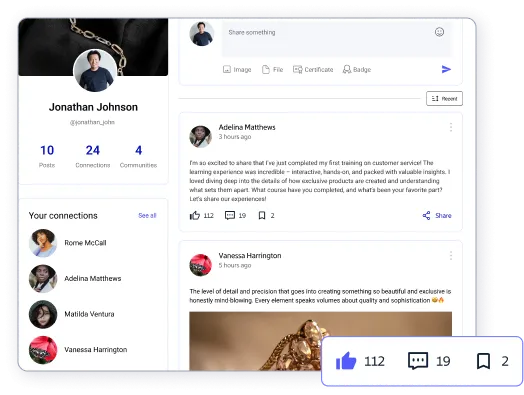Click Adelina Matthews post author avatar
This screenshot has height=395, width=524.
(201, 137)
